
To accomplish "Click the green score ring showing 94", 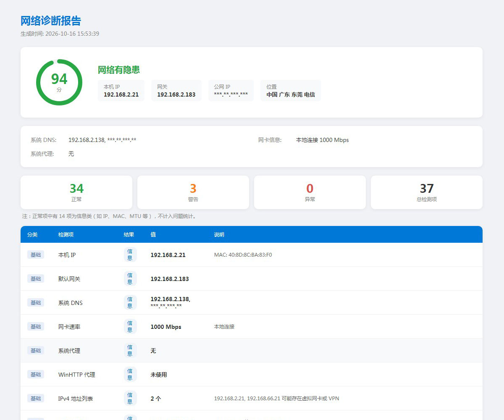I will [x=59, y=82].
